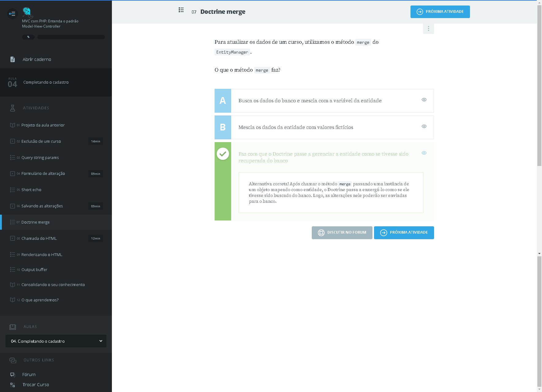Click the Fórum chat icon
Screen dimensions: 542x392
coord(13,375)
